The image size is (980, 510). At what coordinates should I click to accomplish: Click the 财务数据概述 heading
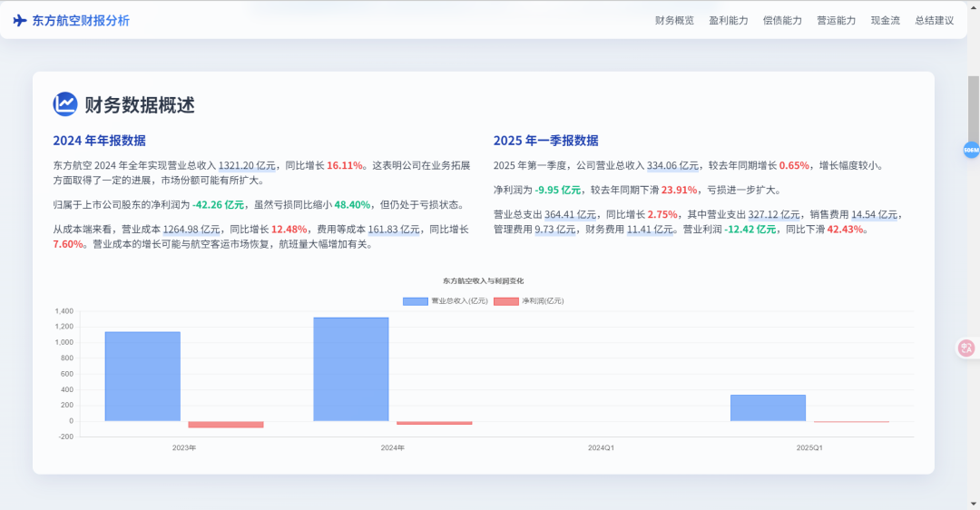140,105
